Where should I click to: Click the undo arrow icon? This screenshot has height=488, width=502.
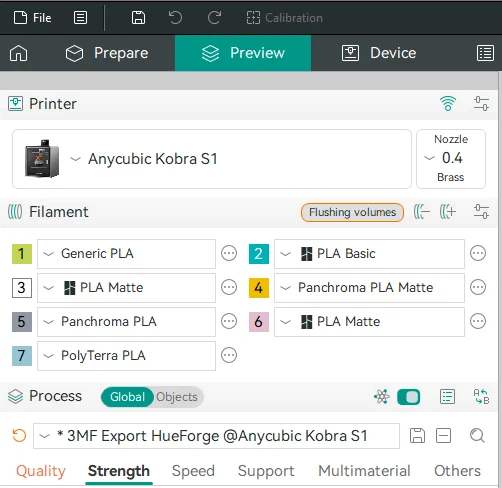point(175,18)
